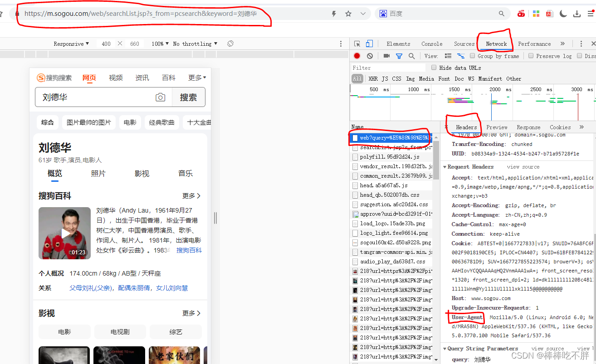Image resolution: width=596 pixels, height=364 pixels.
Task: Toggle the overview waterfall view icon
Action: (461, 56)
